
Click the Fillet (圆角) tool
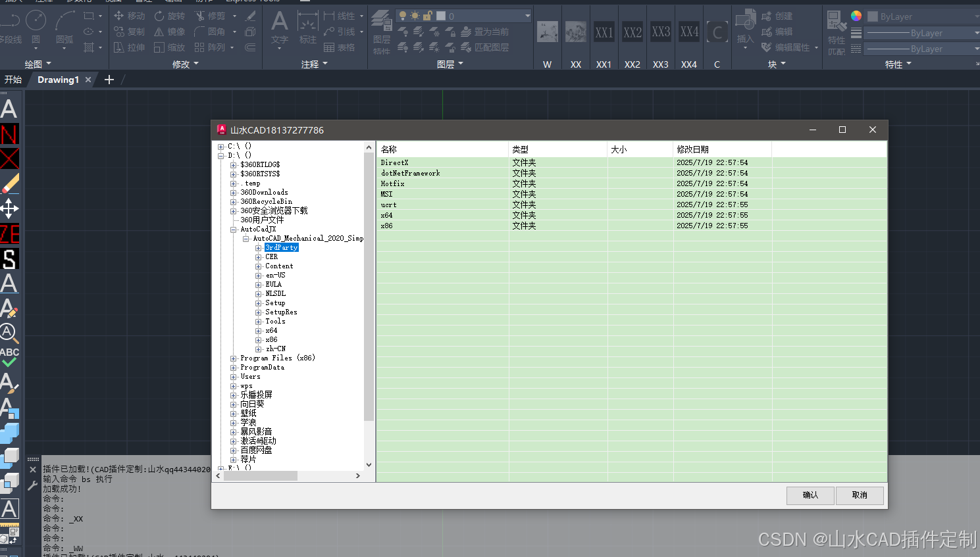(210, 32)
